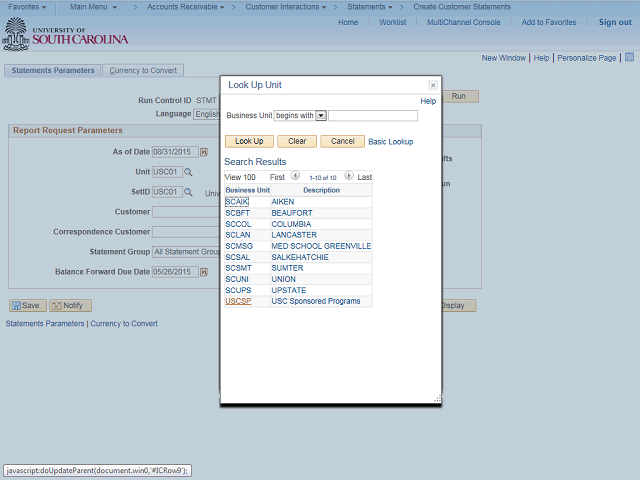Switch to Currency to Convert tab
Viewport: 640px width, 480px height.
[x=143, y=70]
